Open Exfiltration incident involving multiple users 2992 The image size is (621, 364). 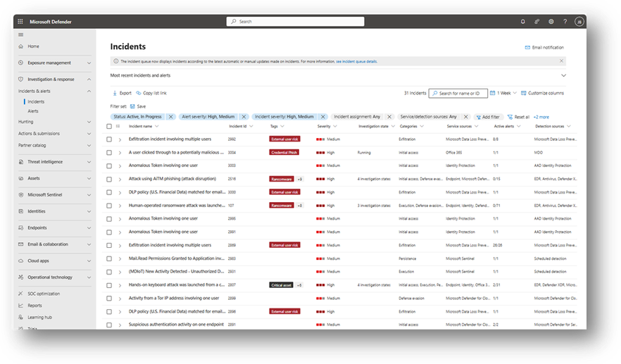(x=170, y=139)
